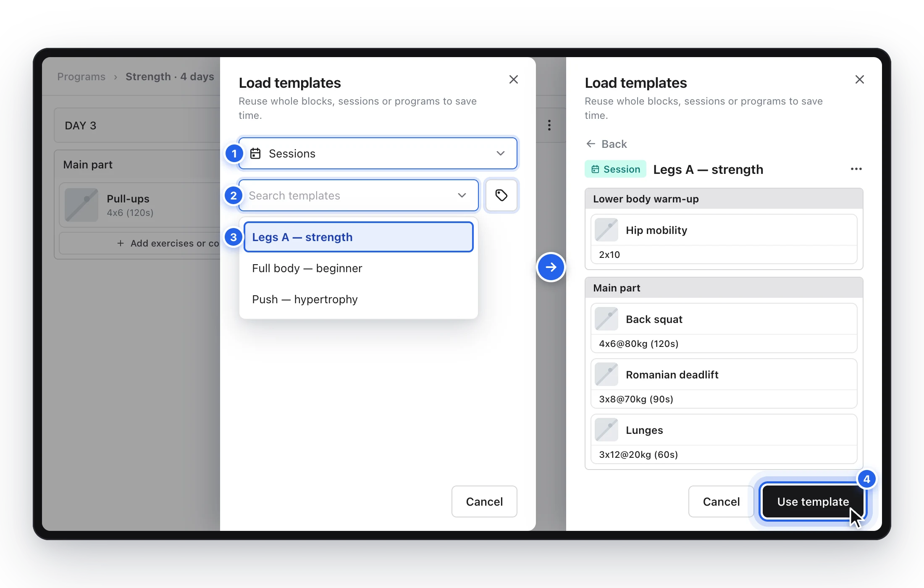This screenshot has width=924, height=588.
Task: Click Cancel in the left Load templates dialog
Action: (x=484, y=501)
